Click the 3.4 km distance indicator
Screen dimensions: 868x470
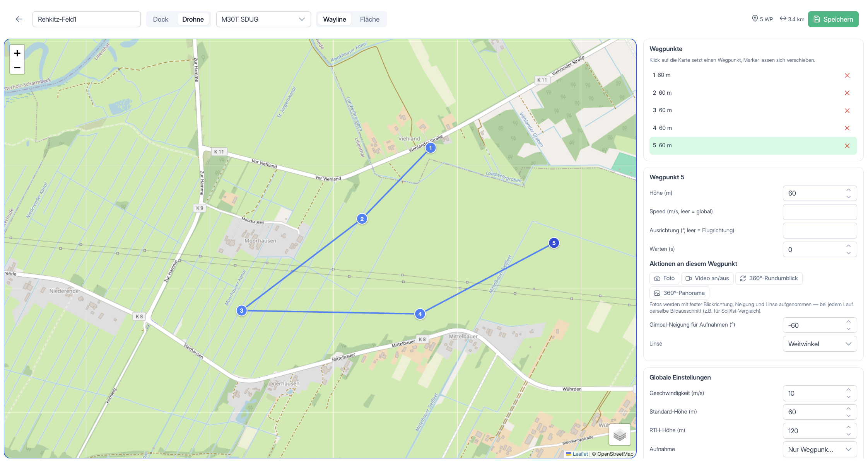(x=792, y=19)
